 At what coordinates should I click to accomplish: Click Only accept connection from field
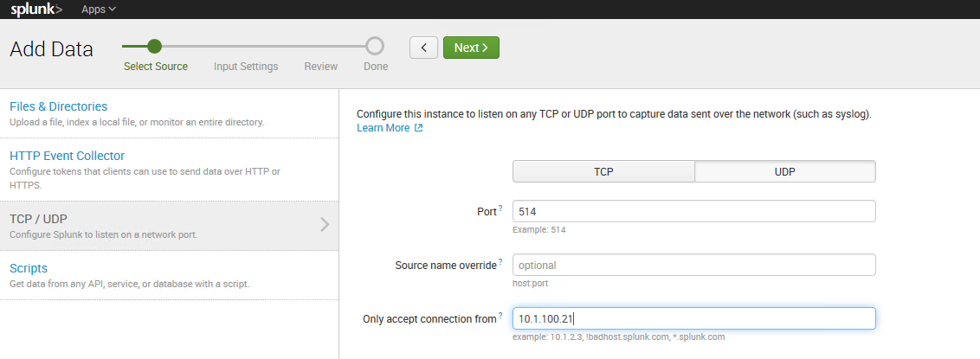693,318
